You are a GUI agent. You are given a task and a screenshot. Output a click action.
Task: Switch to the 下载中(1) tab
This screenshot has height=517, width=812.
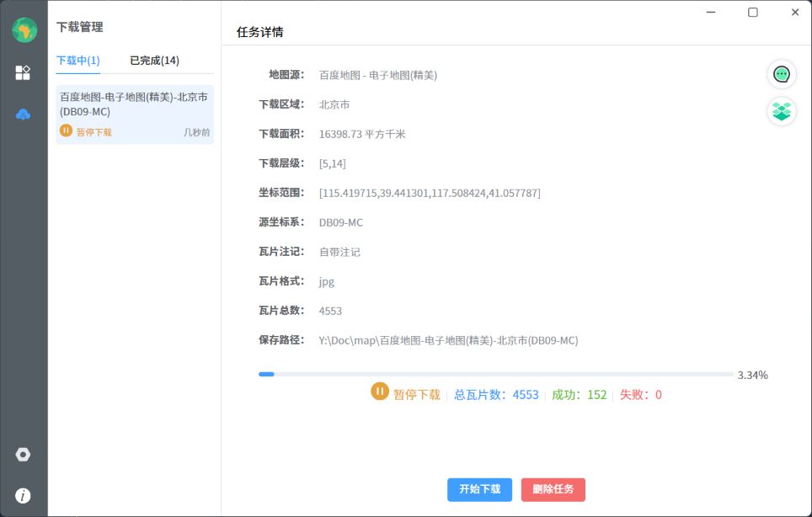click(78, 61)
